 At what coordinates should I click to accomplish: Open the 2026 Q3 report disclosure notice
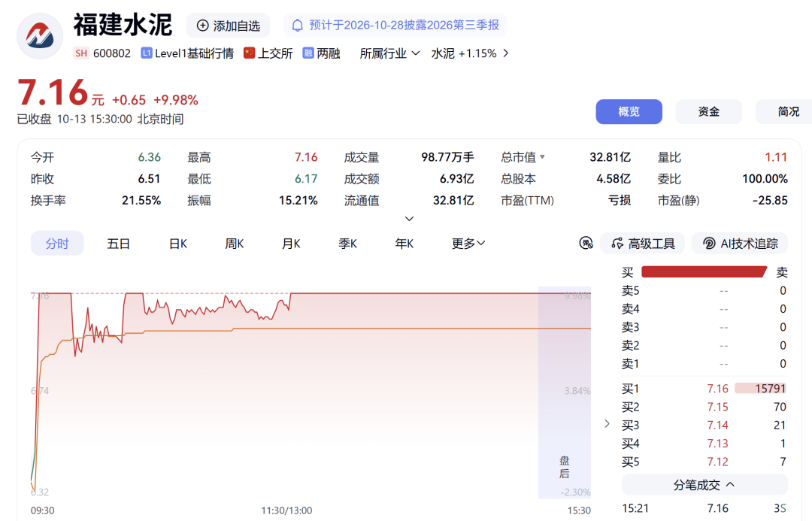click(395, 26)
